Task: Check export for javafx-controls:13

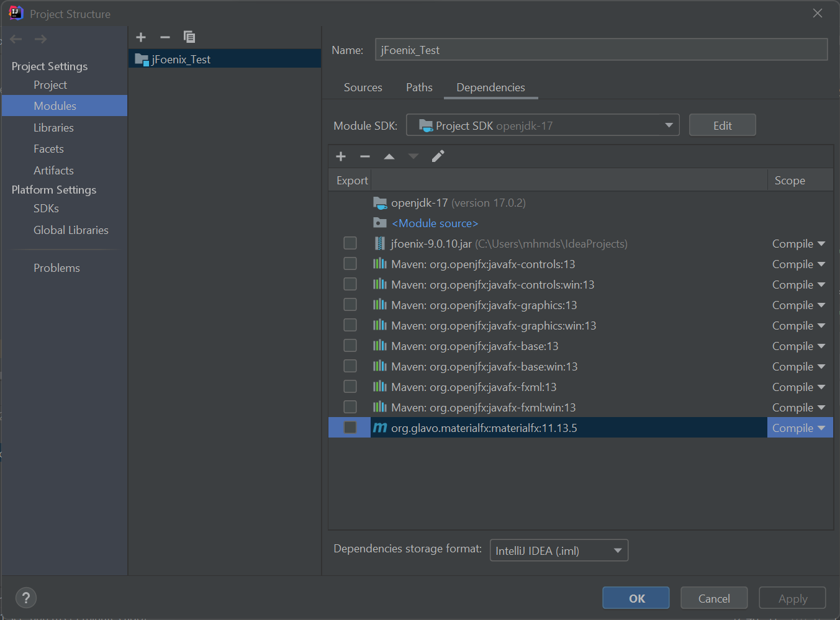Action: tap(350, 264)
